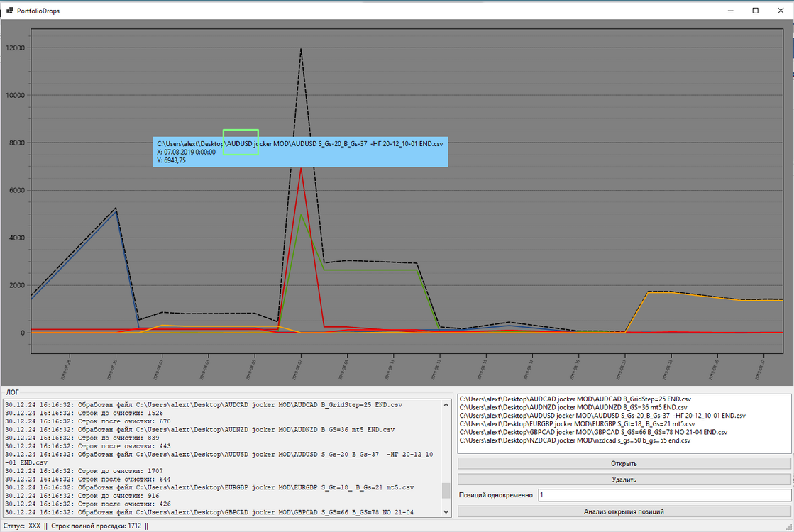Image resolution: width=794 pixels, height=532 pixels.
Task: Click the ЛОГ group label
Action: (12, 392)
